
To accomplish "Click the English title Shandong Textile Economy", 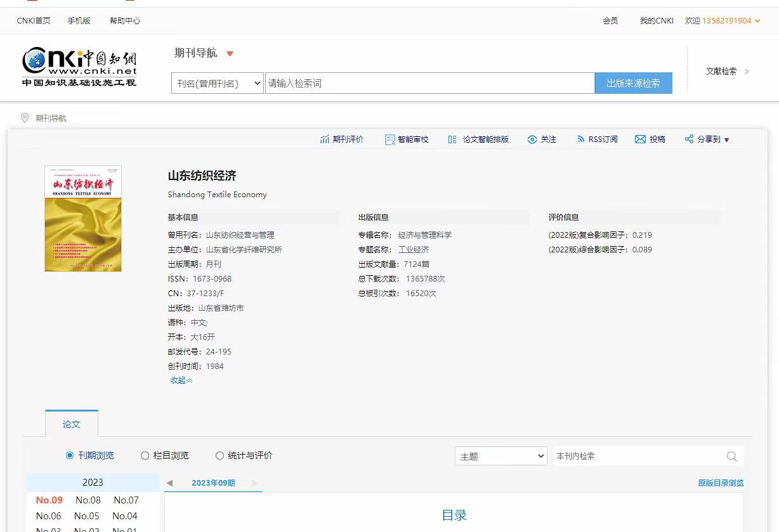I will click(x=217, y=195).
